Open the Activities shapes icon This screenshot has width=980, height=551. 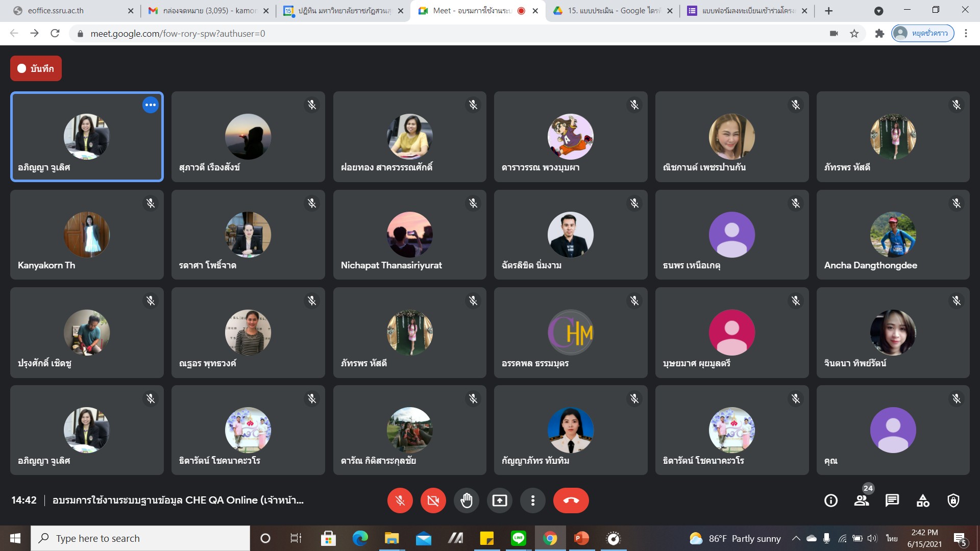pos(922,500)
